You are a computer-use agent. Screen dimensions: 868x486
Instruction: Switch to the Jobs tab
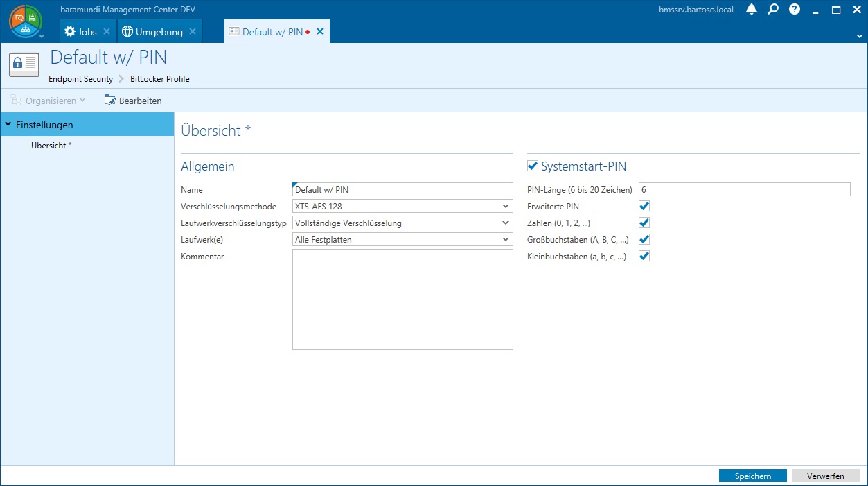(87, 32)
